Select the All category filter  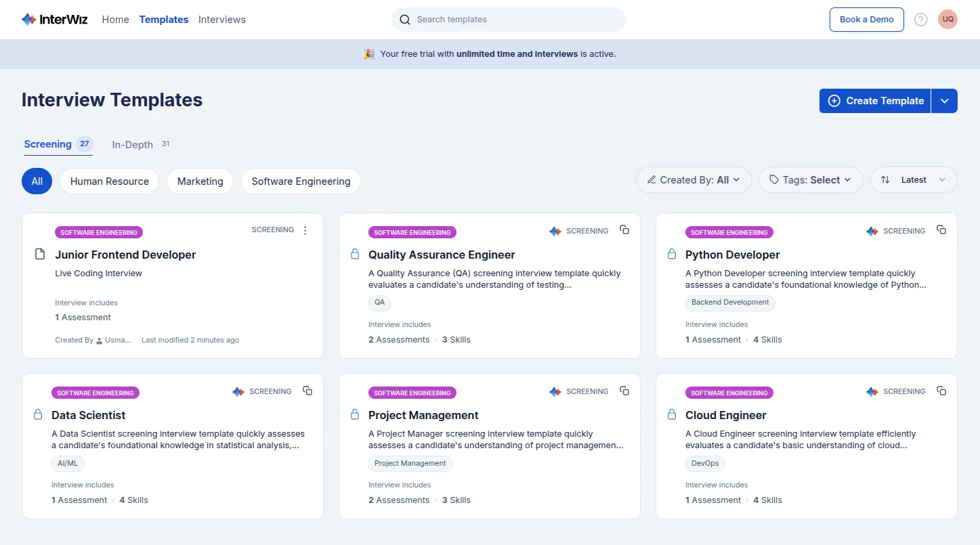point(37,181)
